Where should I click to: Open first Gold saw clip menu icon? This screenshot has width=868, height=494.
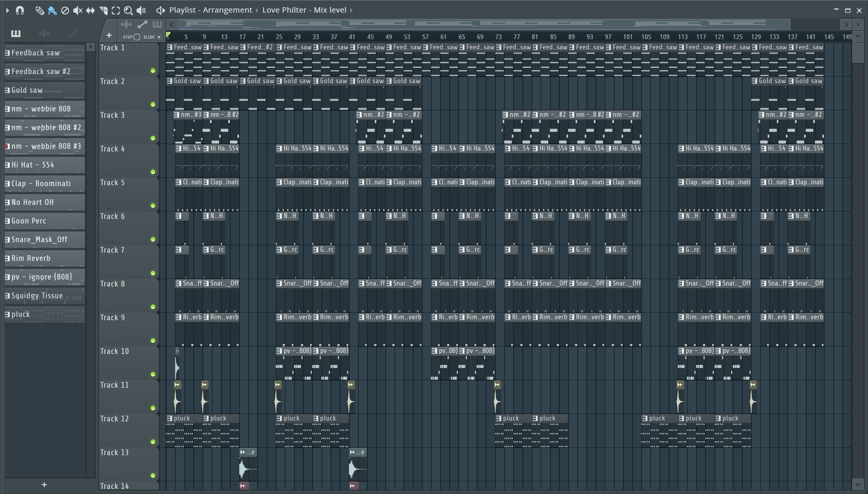coord(169,81)
